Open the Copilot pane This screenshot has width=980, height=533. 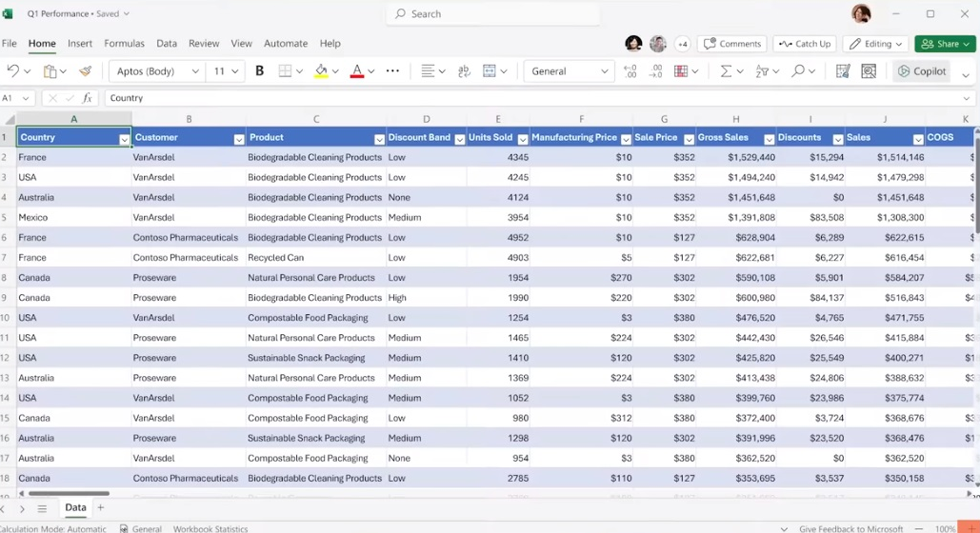[x=922, y=71]
